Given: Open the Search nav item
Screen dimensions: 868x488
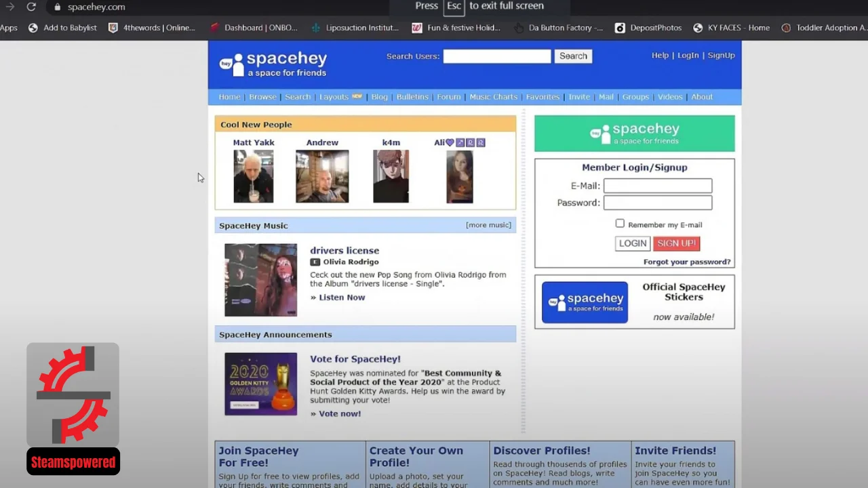Looking at the screenshot, I should pos(298,97).
